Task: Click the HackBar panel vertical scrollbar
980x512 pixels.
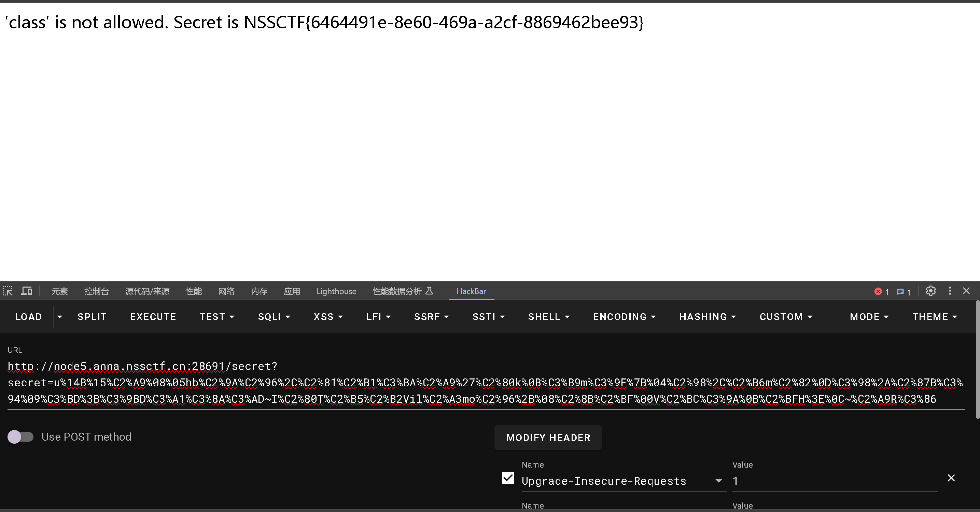Action: 977,360
